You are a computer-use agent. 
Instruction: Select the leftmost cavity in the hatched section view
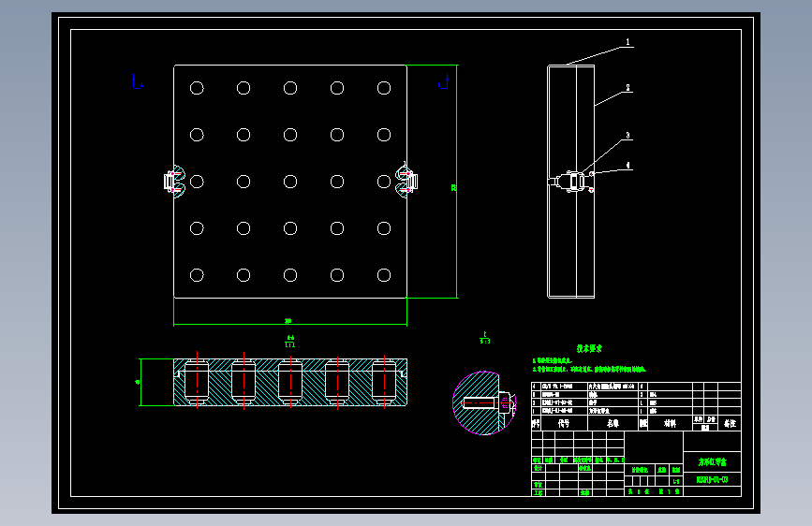pos(197,382)
